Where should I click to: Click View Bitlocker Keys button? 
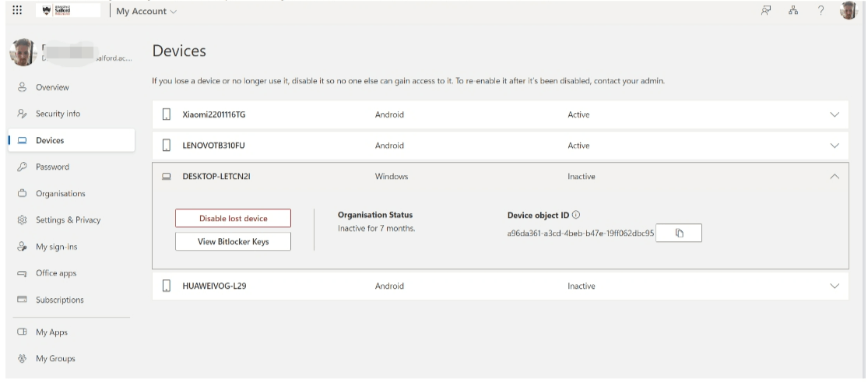click(x=233, y=242)
